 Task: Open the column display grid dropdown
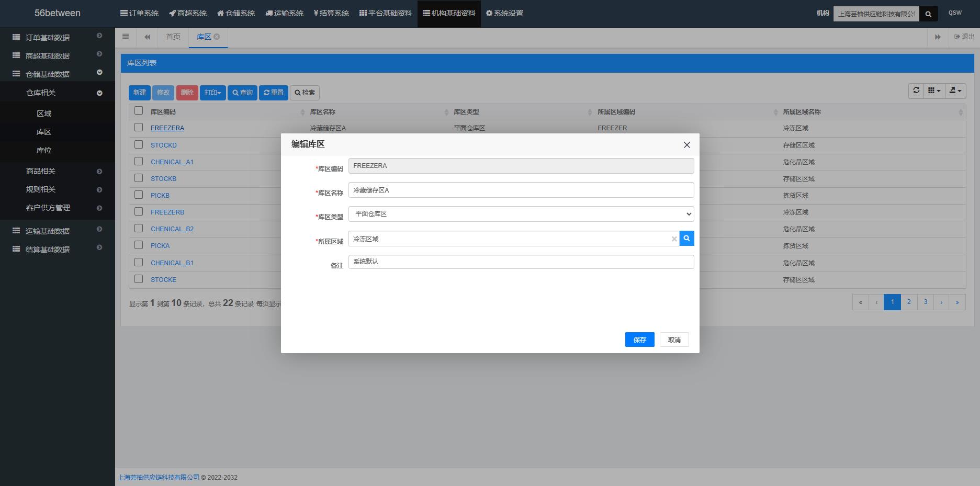pos(934,91)
